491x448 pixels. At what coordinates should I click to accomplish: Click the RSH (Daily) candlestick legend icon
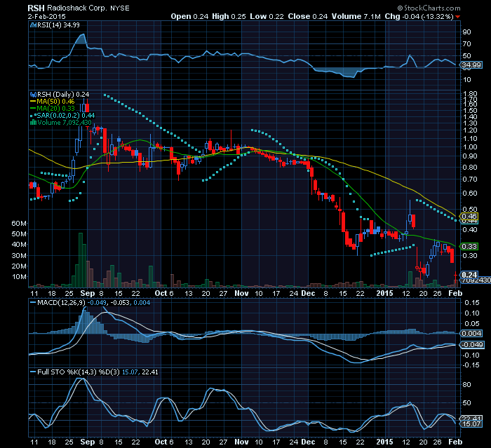point(33,94)
